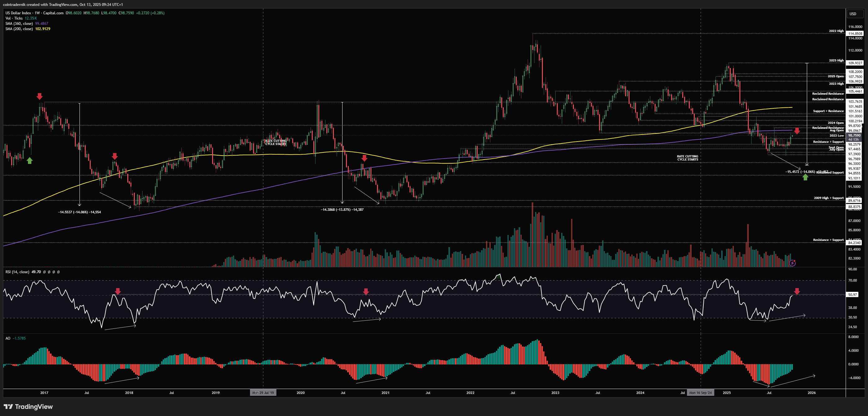The height and width of the screenshot is (416, 868).
Task: Open the SMA (200, close) indicator legend
Action: [19, 29]
